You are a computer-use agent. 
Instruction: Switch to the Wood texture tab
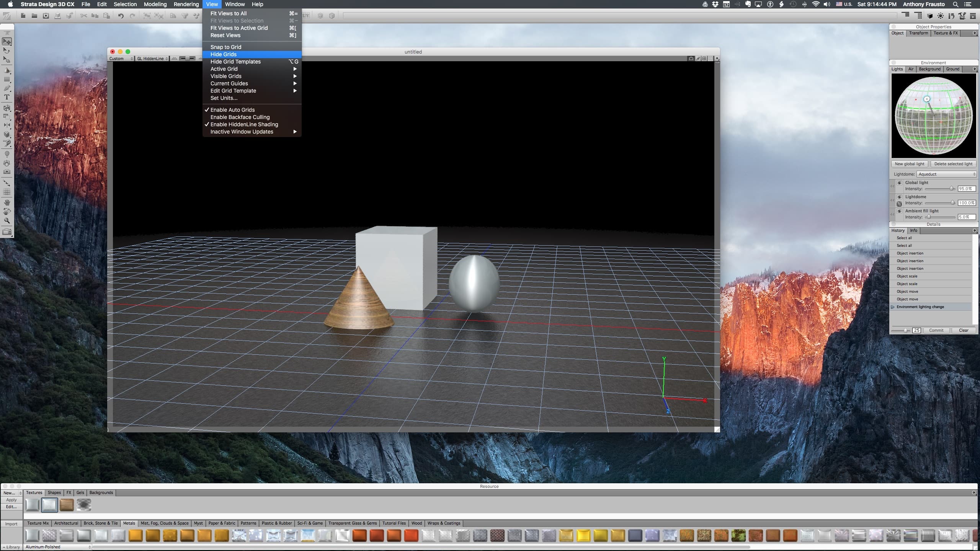click(416, 523)
